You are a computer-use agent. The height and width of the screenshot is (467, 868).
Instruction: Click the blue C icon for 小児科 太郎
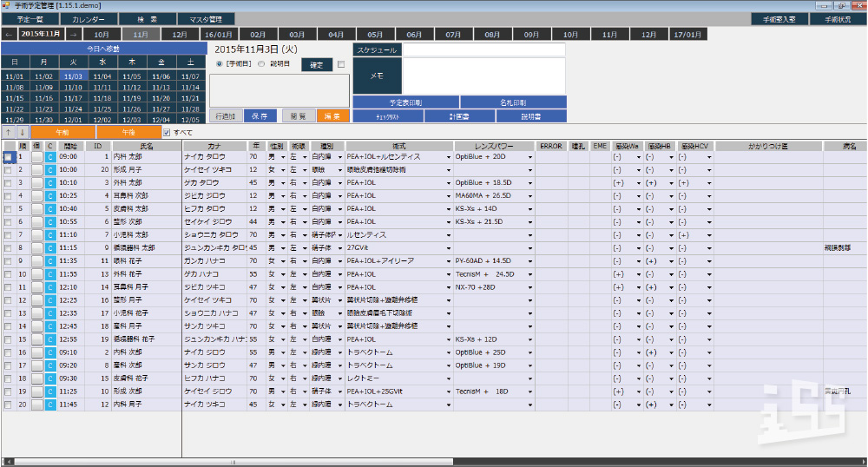click(x=49, y=235)
